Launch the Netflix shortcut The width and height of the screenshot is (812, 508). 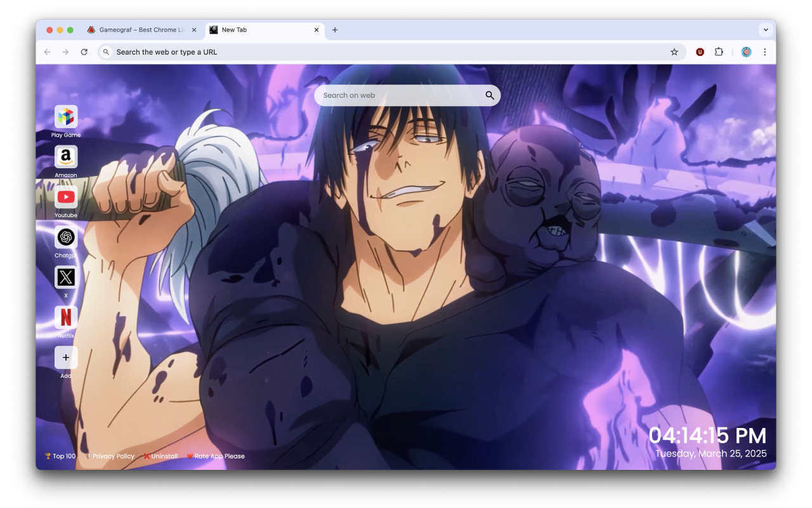point(66,318)
